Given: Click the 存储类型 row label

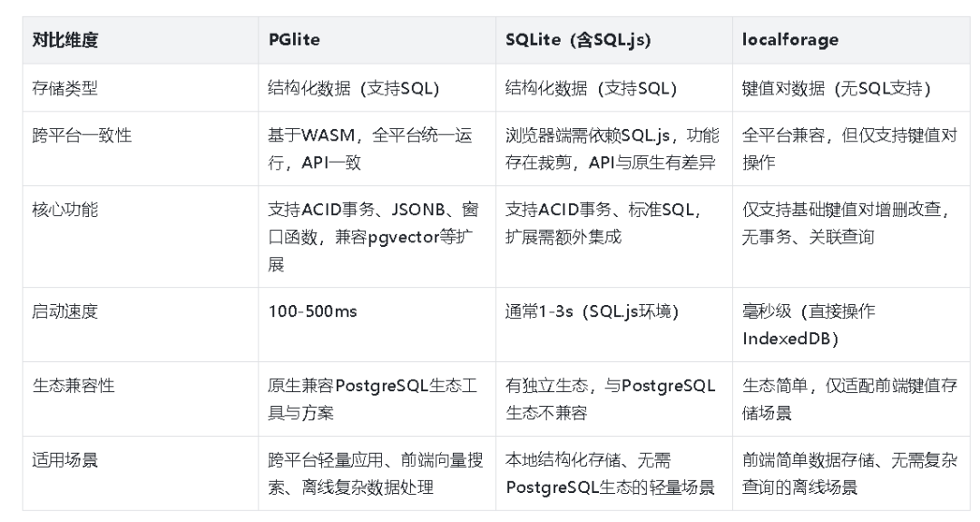Looking at the screenshot, I should 140,88.
